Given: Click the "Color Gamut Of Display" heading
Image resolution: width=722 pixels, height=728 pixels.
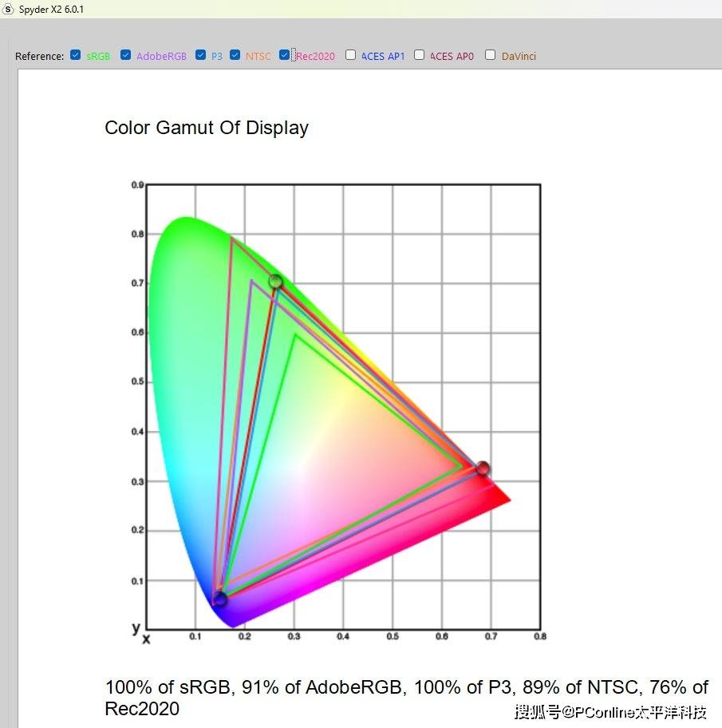Looking at the screenshot, I should (x=207, y=128).
